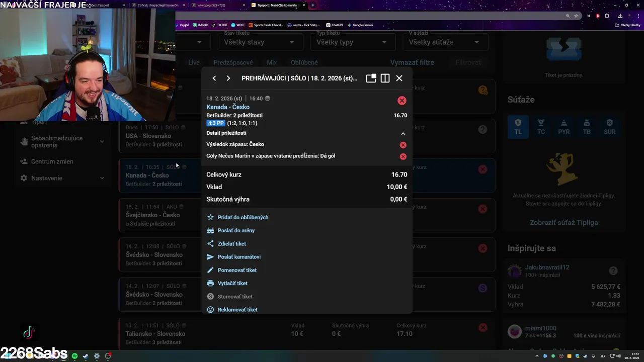The height and width of the screenshot is (362, 644).
Task: Expand Sebaobmedzujúce opatrenia menu
Action: coord(62,142)
